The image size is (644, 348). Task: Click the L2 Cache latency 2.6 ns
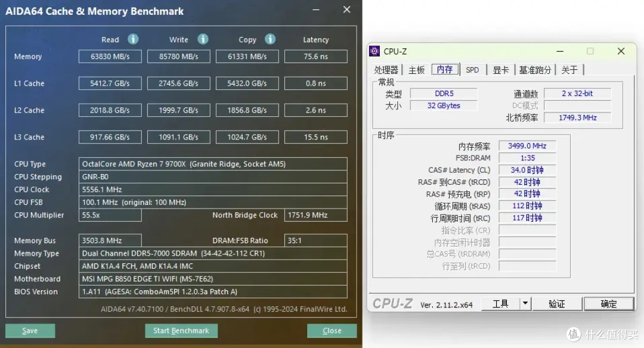[x=316, y=110]
